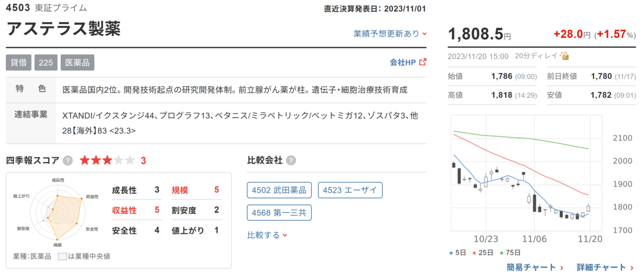The width and height of the screenshot is (644, 277).
Task: Expand the 比較する dropdown
Action: (x=267, y=235)
